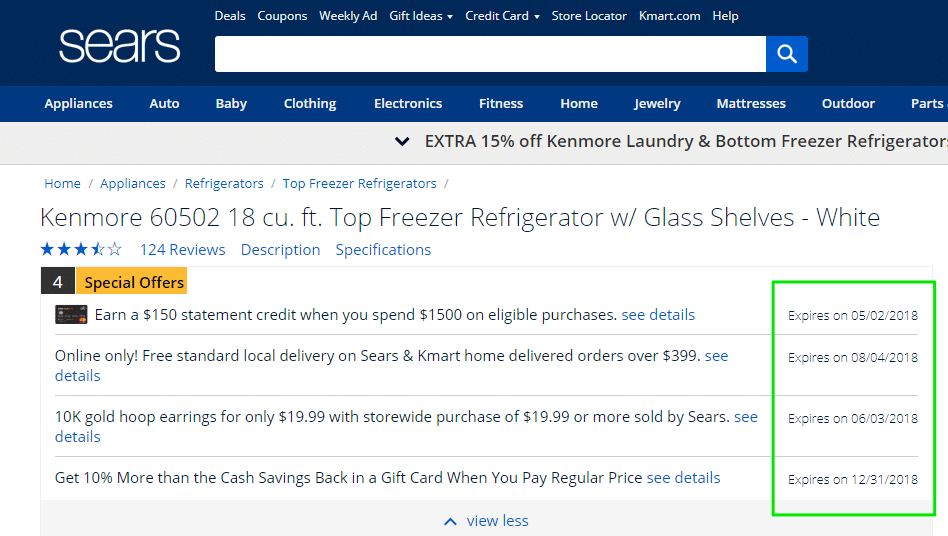Expand the promo banner chevron
Image resolution: width=948 pixels, height=536 pixels.
[x=402, y=141]
